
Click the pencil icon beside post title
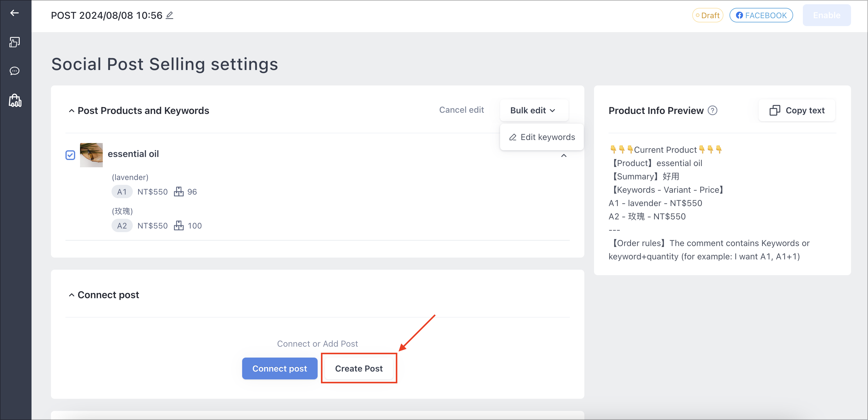[x=169, y=15]
